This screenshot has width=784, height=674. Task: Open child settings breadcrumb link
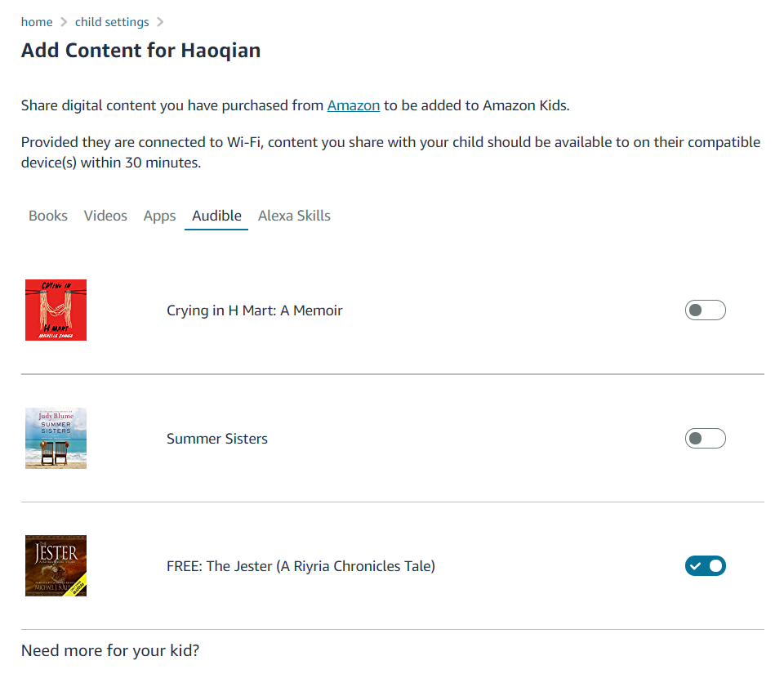(112, 22)
